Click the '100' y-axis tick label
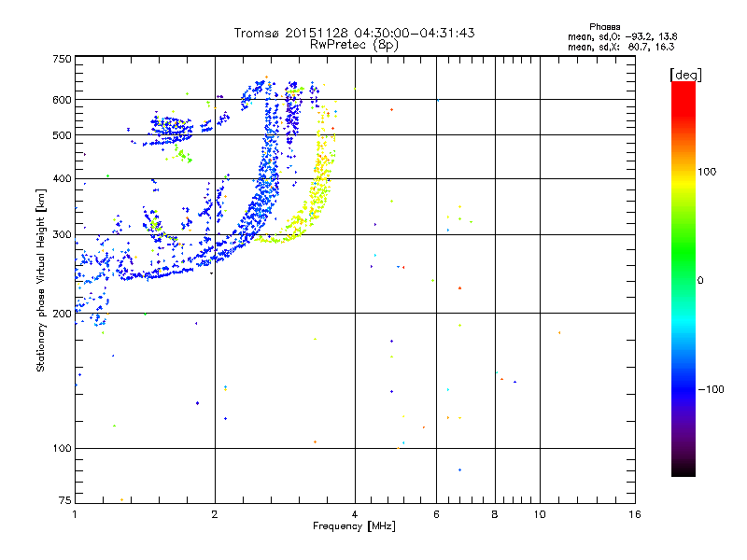 pyautogui.click(x=62, y=448)
